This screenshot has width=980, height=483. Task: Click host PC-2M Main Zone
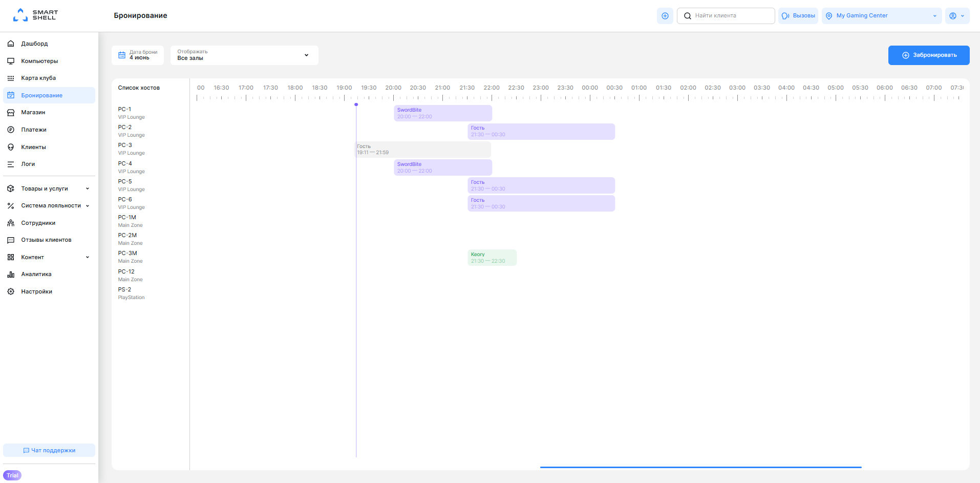tap(131, 239)
